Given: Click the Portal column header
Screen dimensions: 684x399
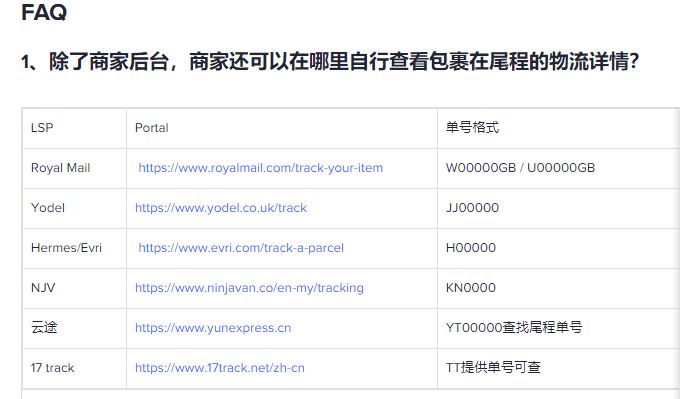Looking at the screenshot, I should (x=282, y=128).
